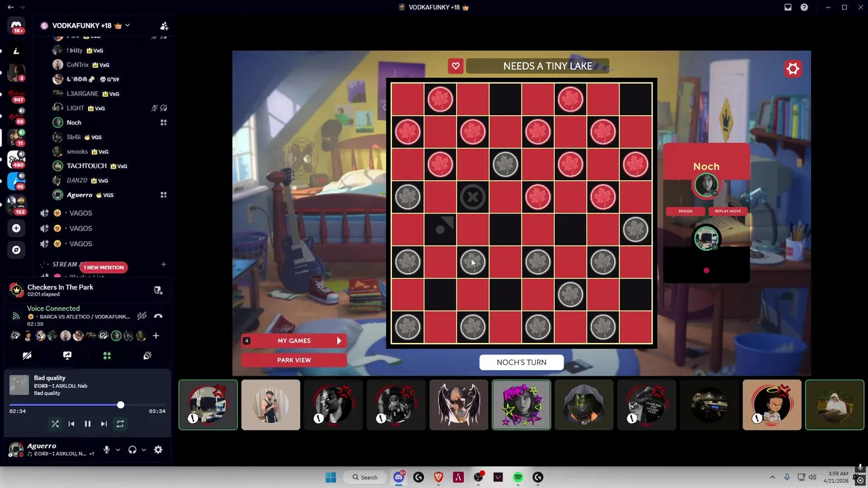This screenshot has height=488, width=868.
Task: Open Discover servers compass icon
Action: tap(16, 250)
